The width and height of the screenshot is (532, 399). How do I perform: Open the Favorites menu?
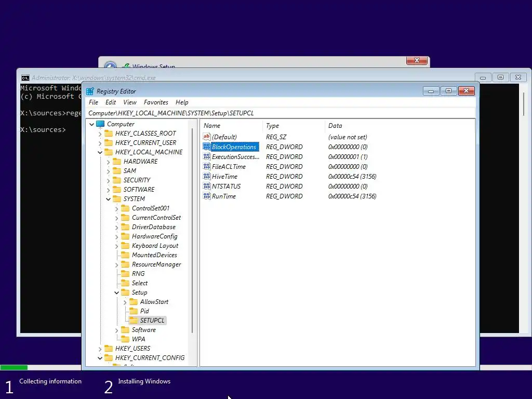pyautogui.click(x=156, y=102)
